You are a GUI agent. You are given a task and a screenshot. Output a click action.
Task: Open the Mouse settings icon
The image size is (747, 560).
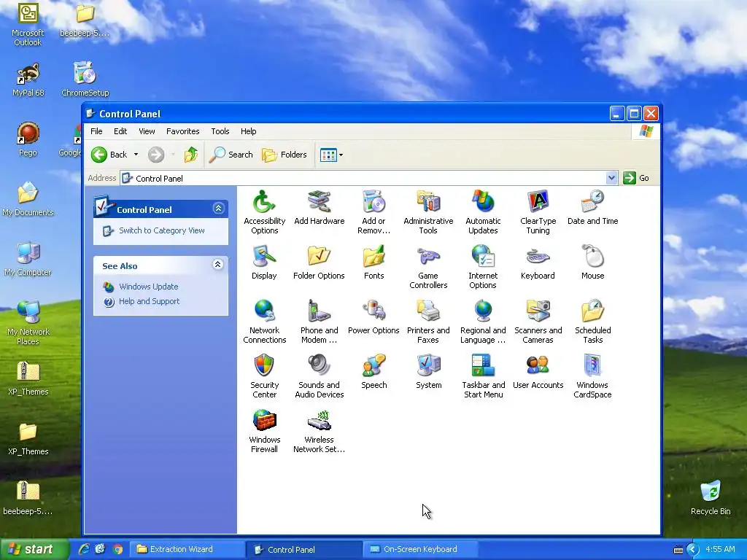point(592,262)
